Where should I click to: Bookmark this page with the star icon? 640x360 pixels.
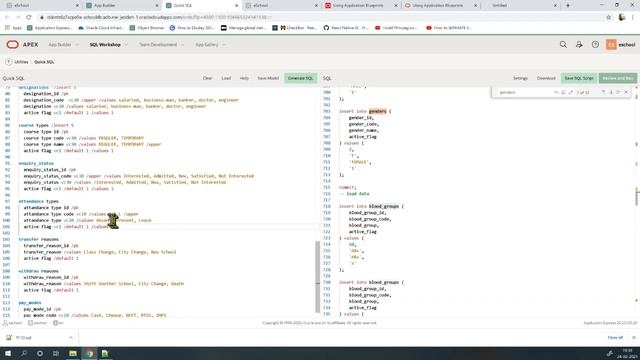pos(609,17)
